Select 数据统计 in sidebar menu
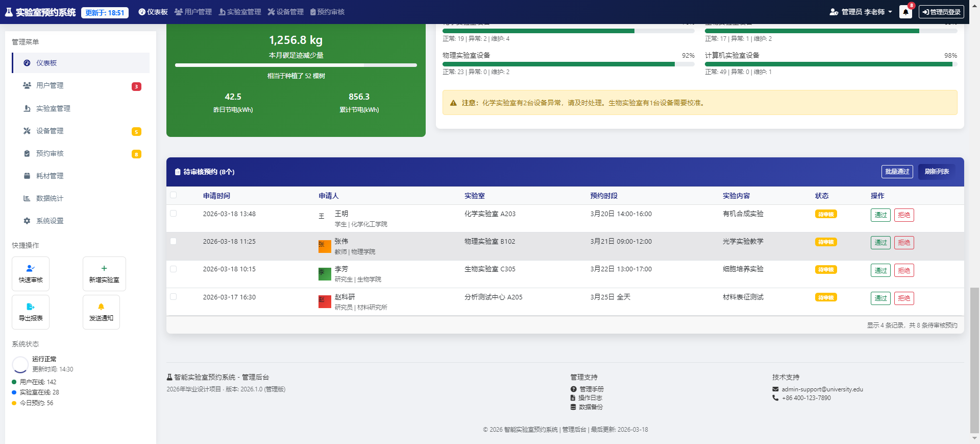Viewport: 980px width, 444px height. click(x=81, y=198)
